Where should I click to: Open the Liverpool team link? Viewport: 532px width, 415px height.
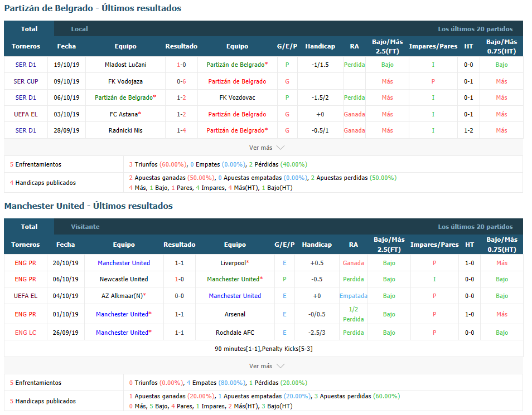(x=235, y=263)
